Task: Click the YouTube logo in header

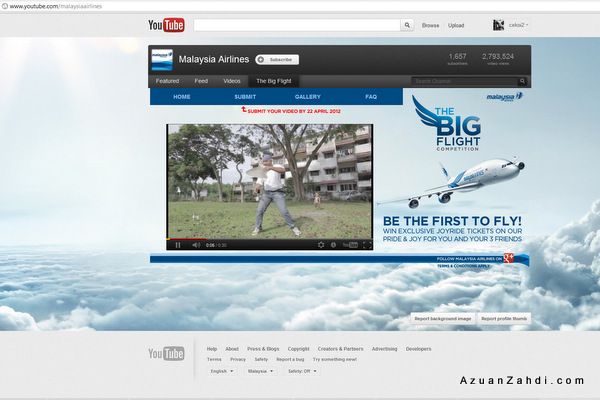Action: (x=166, y=25)
